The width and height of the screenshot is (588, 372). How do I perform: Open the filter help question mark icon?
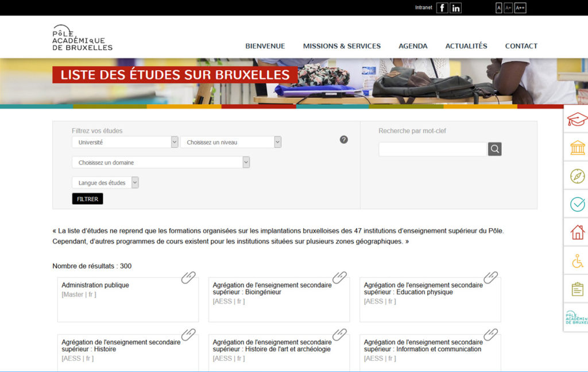(343, 140)
